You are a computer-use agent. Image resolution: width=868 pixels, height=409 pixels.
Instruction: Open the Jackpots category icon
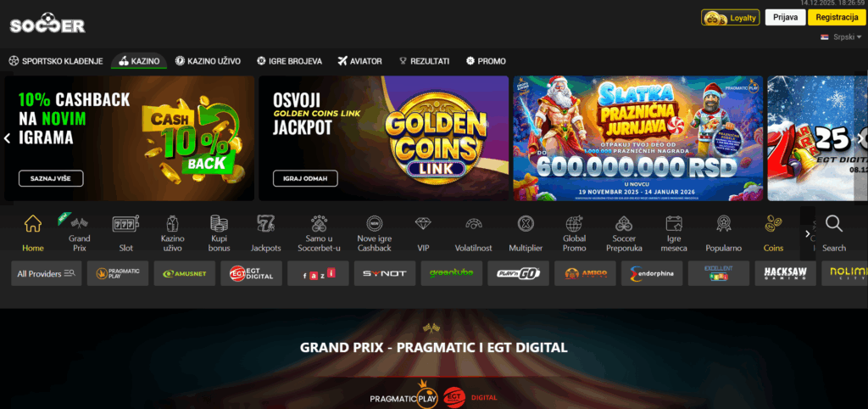pyautogui.click(x=265, y=223)
